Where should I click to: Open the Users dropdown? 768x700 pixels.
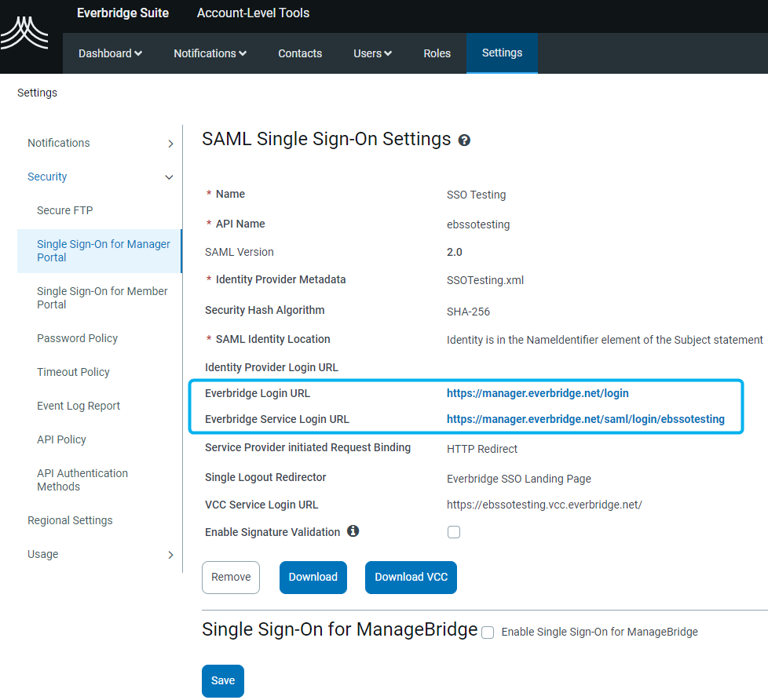(371, 53)
